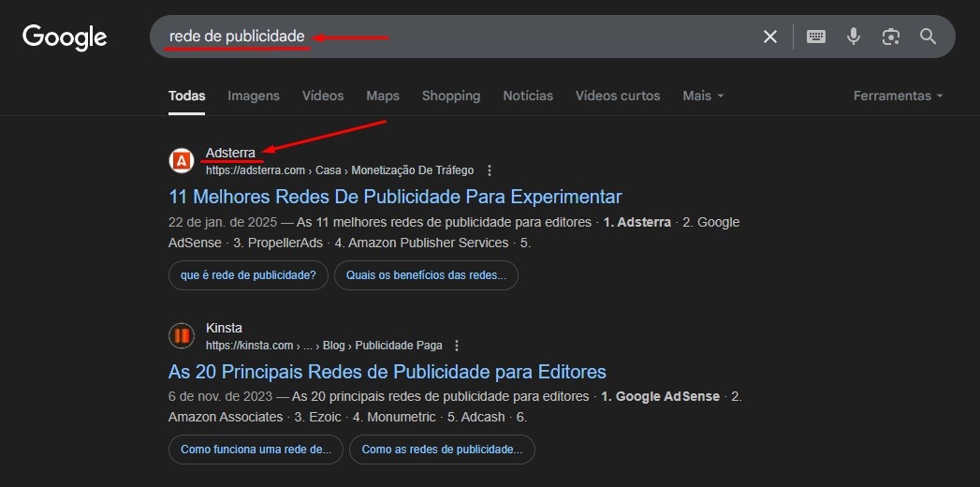The width and height of the screenshot is (980, 487).
Task: Switch to the Notícias tab
Action: (528, 96)
